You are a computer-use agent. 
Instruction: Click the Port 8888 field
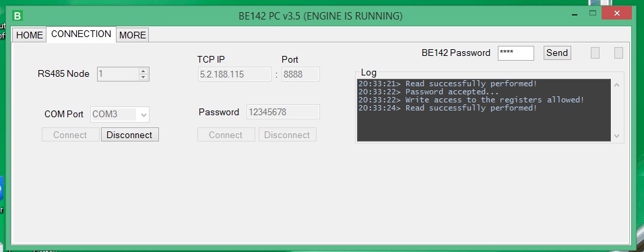[300, 74]
